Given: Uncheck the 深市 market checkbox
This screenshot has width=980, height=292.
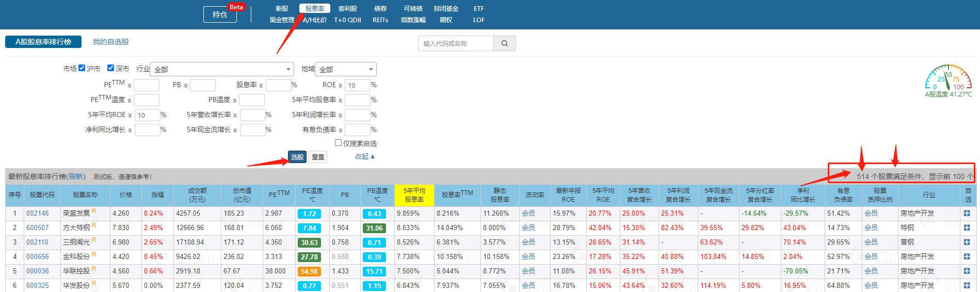Looking at the screenshot, I should click(110, 68).
